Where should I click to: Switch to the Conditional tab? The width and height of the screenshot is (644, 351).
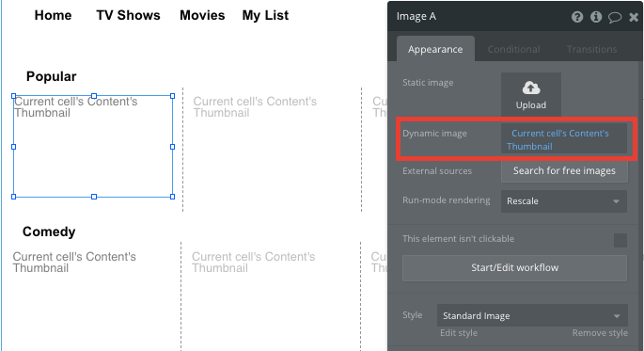pyautogui.click(x=513, y=49)
